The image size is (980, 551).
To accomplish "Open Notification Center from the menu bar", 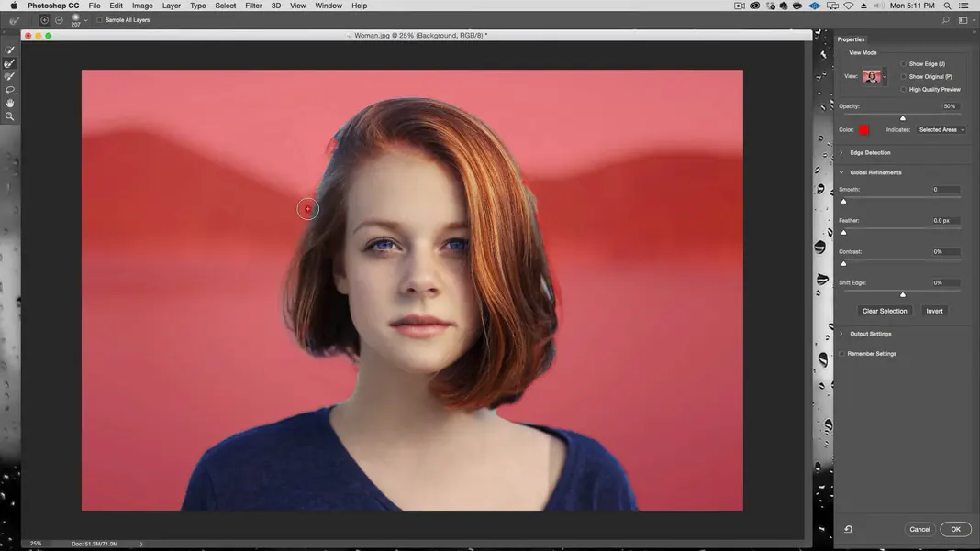I will 964,6.
